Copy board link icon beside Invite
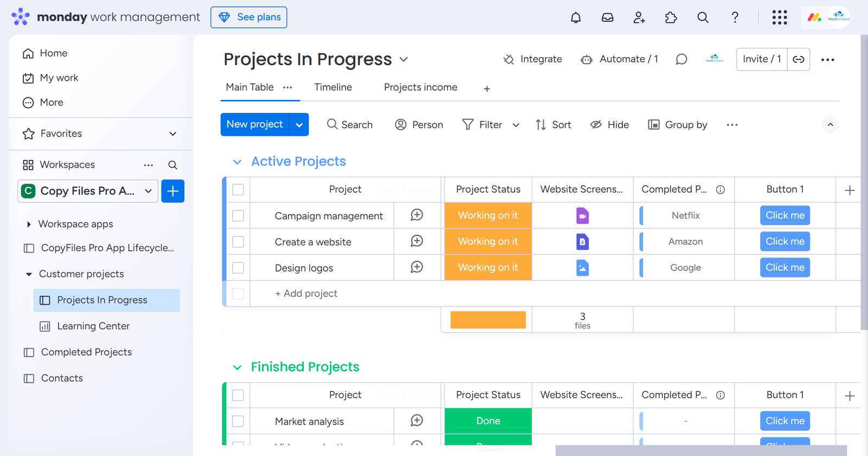868x456 pixels. (799, 59)
